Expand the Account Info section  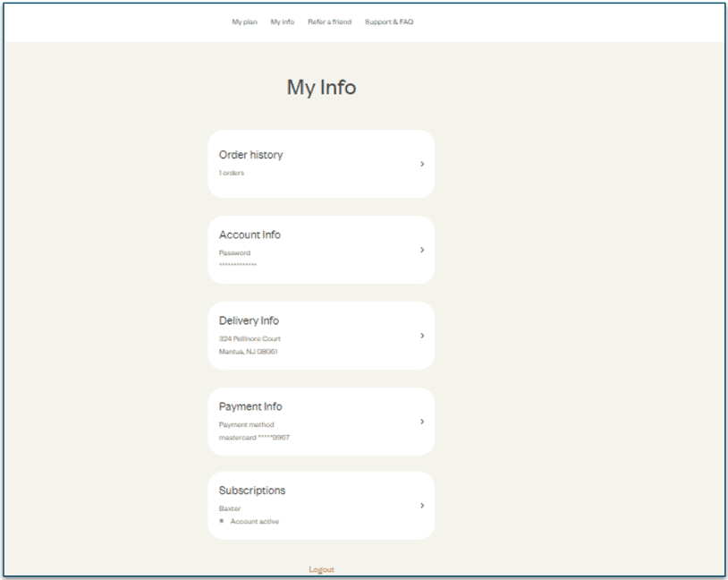click(x=320, y=250)
